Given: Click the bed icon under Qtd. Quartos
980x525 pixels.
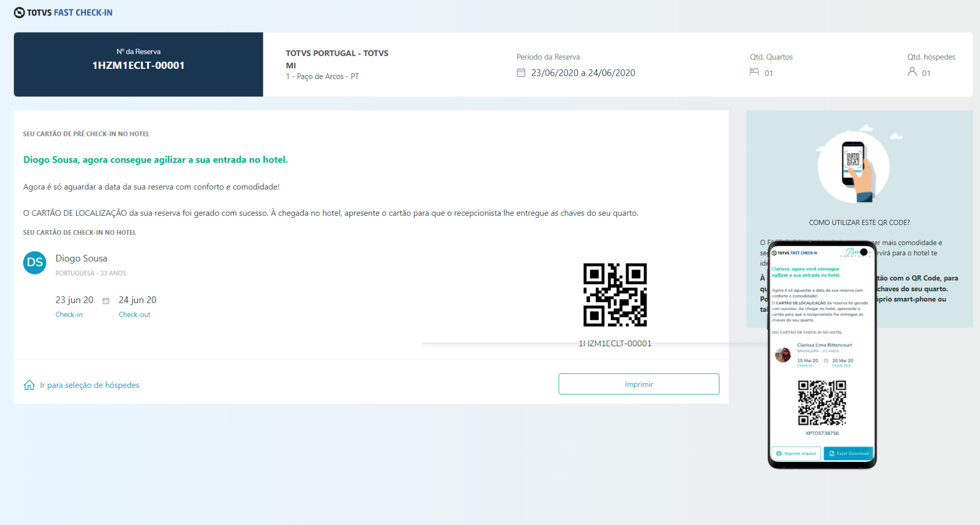Looking at the screenshot, I should (754, 72).
